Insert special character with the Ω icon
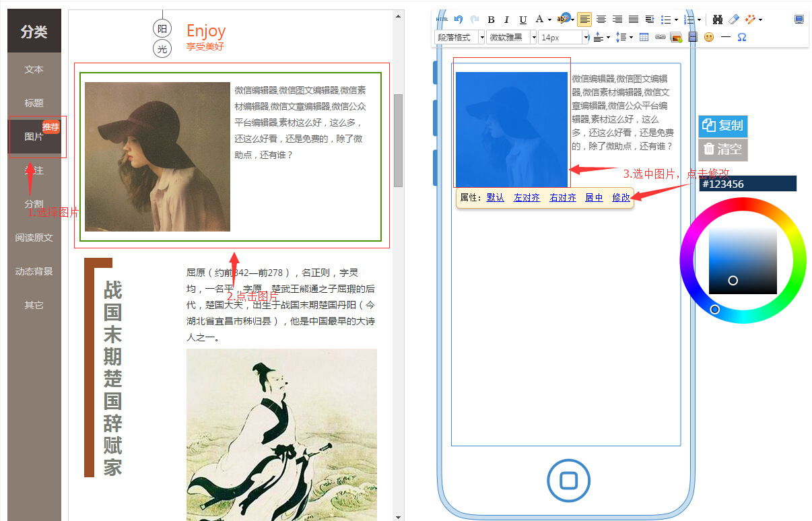The width and height of the screenshot is (812, 521). tap(742, 37)
